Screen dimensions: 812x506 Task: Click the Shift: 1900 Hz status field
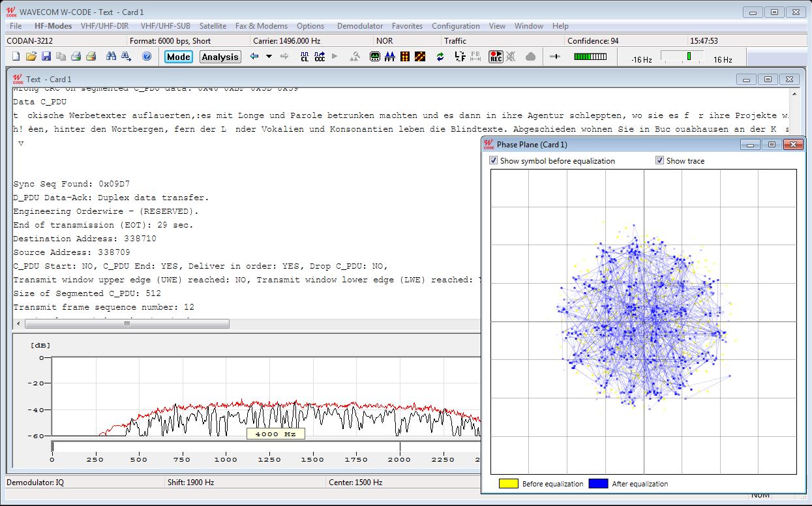(x=246, y=483)
